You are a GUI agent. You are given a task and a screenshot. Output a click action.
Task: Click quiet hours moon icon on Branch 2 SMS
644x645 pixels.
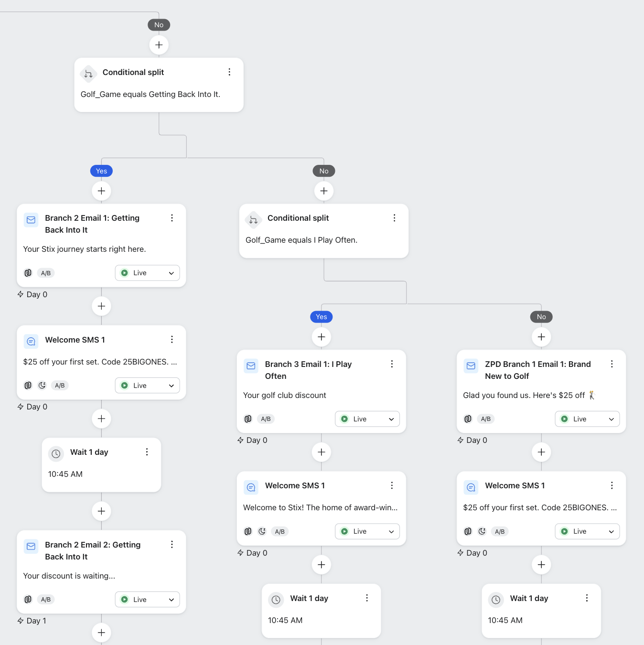42,385
